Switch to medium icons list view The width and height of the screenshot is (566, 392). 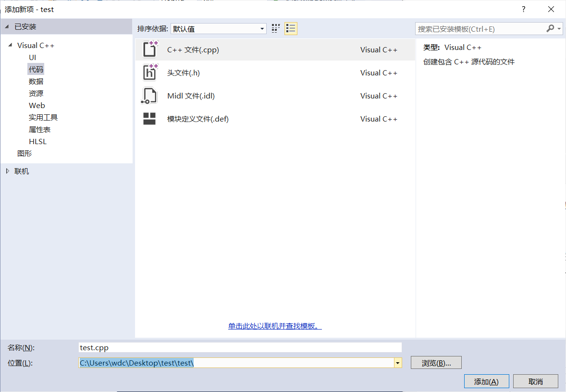click(291, 28)
